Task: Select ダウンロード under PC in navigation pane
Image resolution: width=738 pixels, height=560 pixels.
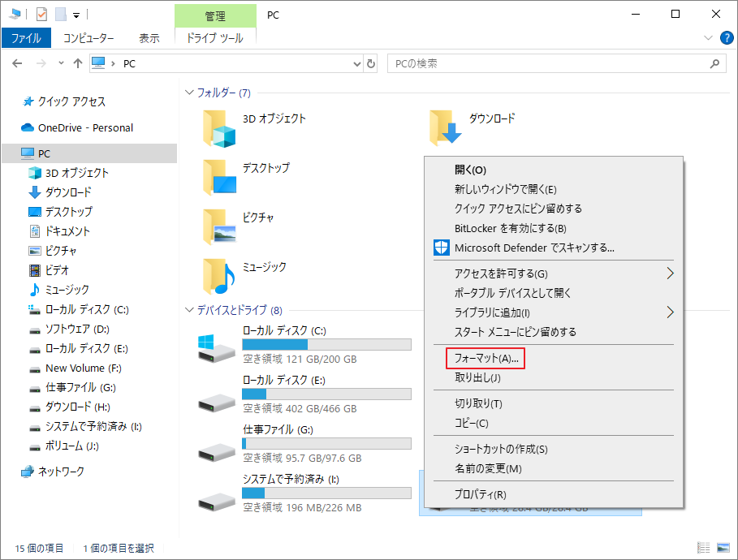Action: pos(68,192)
